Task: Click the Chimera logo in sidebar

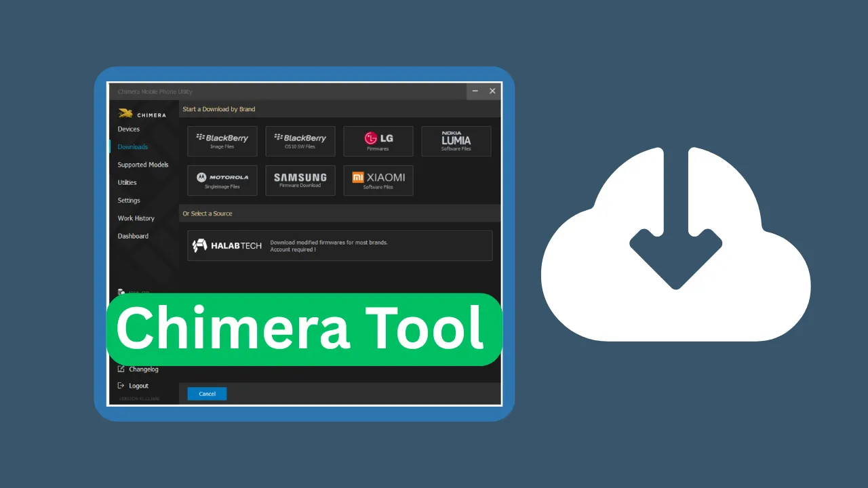Action: pos(142,114)
